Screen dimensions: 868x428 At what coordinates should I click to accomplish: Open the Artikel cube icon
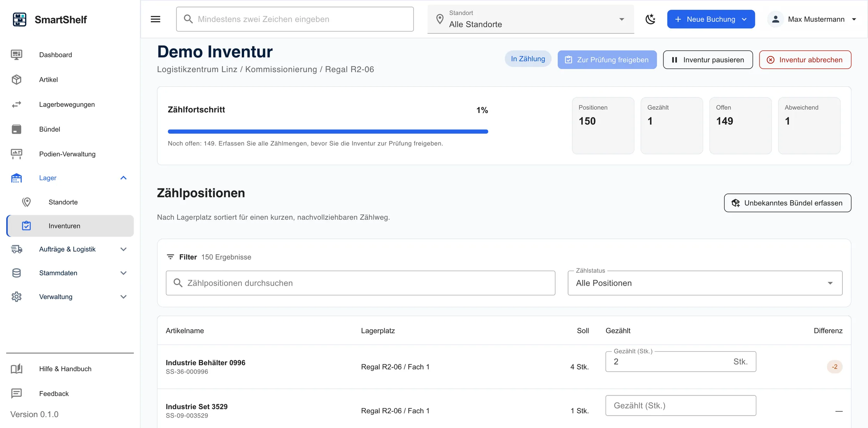click(17, 79)
